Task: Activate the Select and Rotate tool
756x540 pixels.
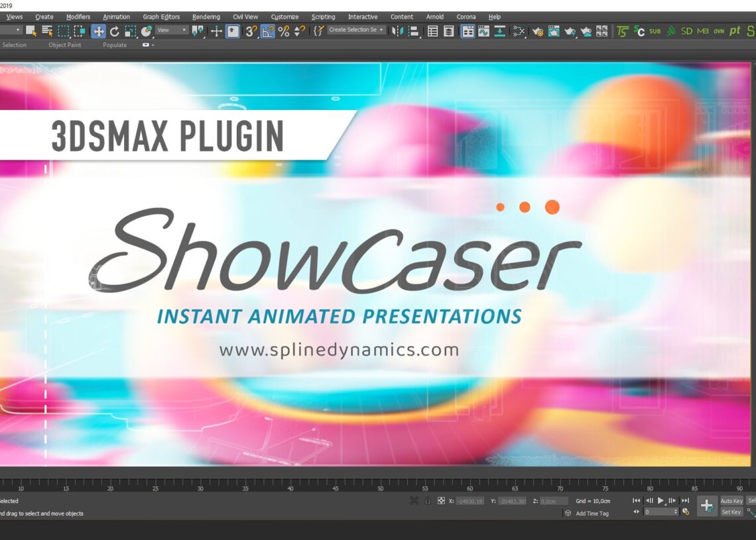Action: [115, 30]
